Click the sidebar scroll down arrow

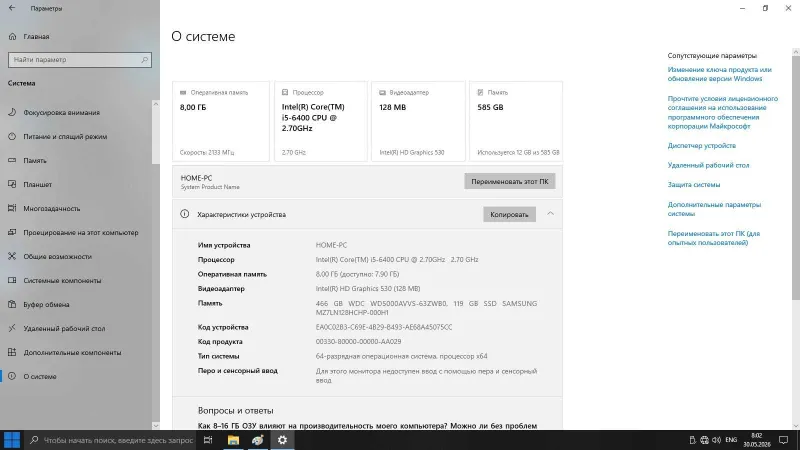(156, 426)
